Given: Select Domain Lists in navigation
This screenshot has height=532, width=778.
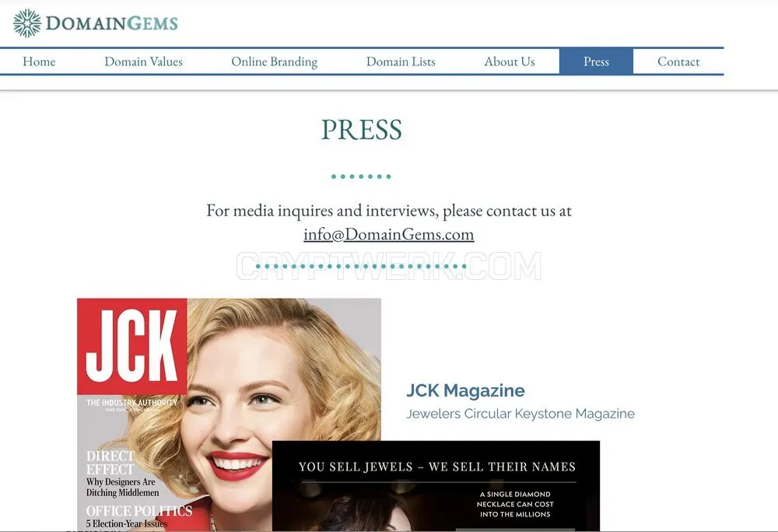Looking at the screenshot, I should (401, 61).
